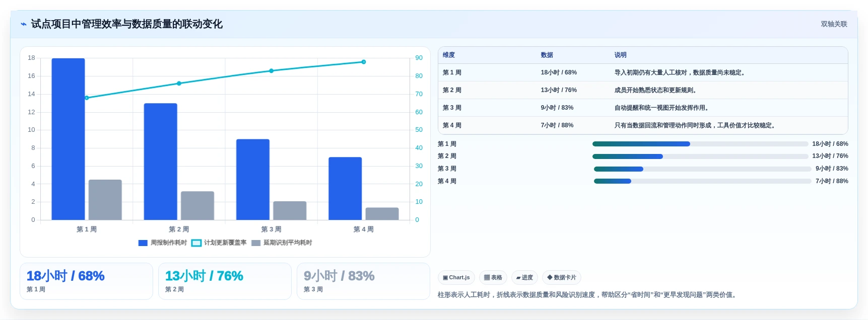Image resolution: width=868 pixels, height=320 pixels.
Task: Click the line point at 第 2 周
Action: (179, 84)
